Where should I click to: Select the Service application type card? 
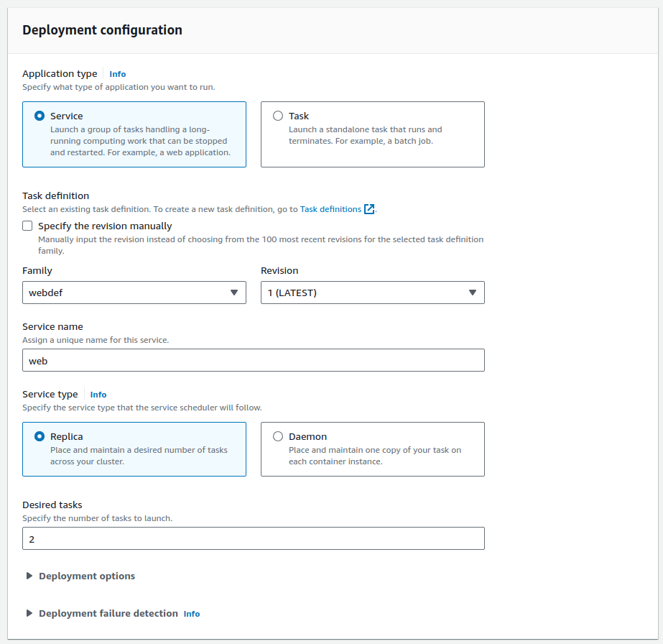click(x=134, y=134)
